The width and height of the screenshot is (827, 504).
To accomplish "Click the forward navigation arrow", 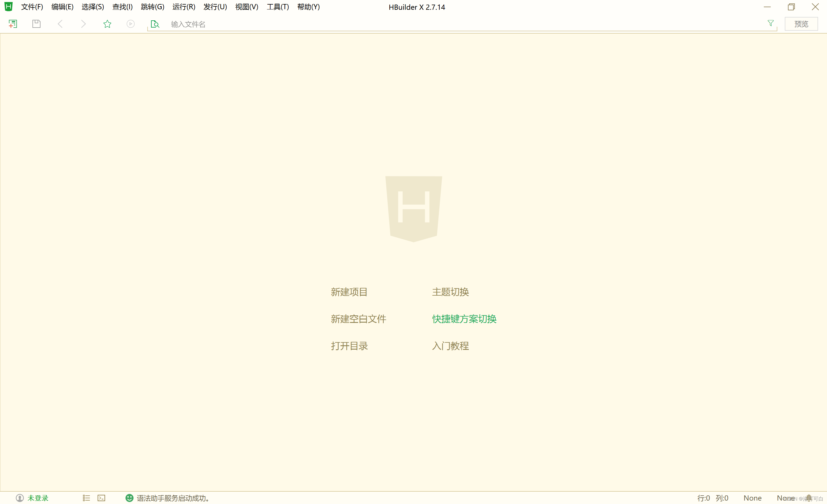I will tap(83, 24).
